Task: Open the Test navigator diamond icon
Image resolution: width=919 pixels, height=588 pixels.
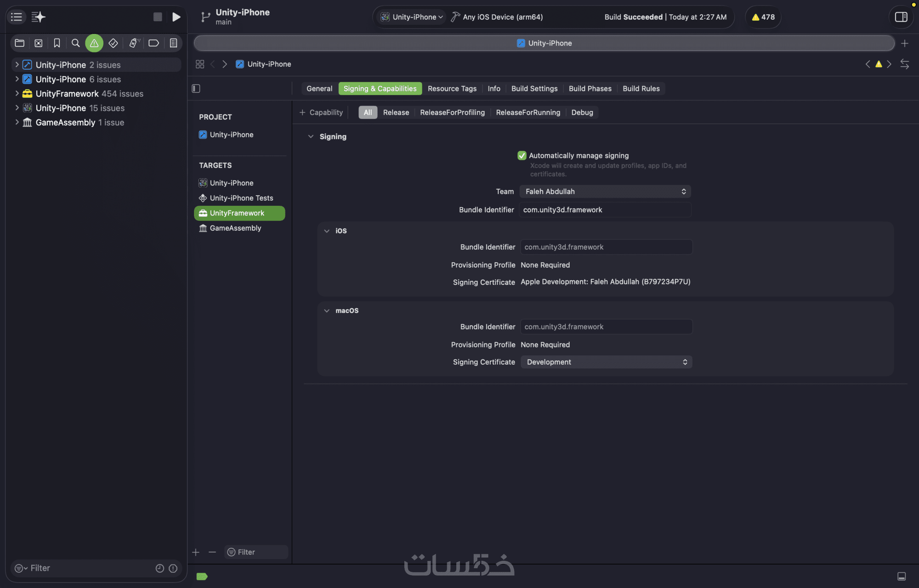Action: click(113, 43)
